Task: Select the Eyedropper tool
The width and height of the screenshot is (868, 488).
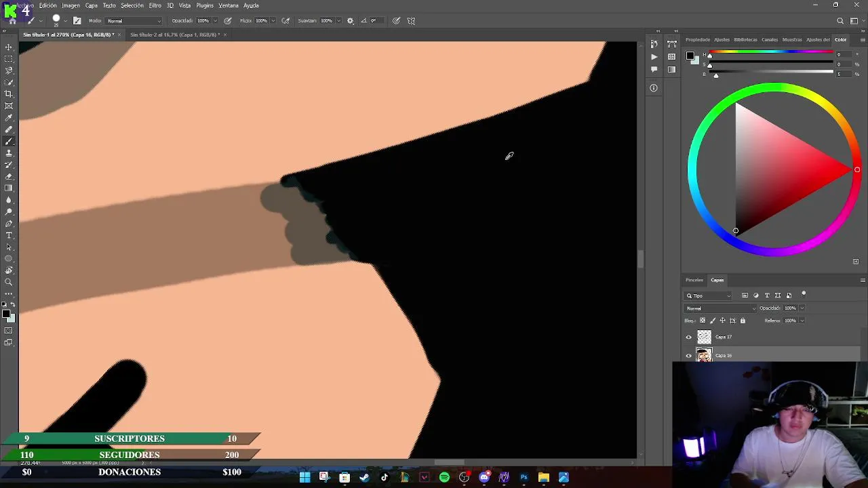Action: point(9,118)
